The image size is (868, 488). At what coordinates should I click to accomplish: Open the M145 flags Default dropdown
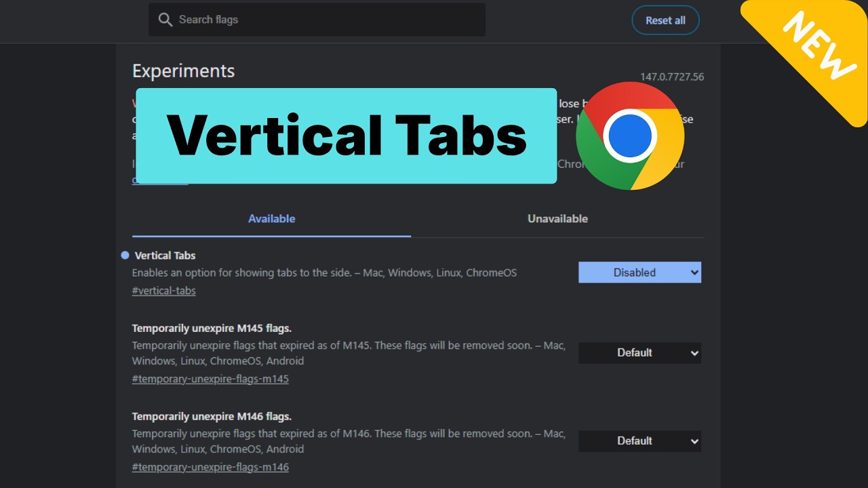click(639, 352)
